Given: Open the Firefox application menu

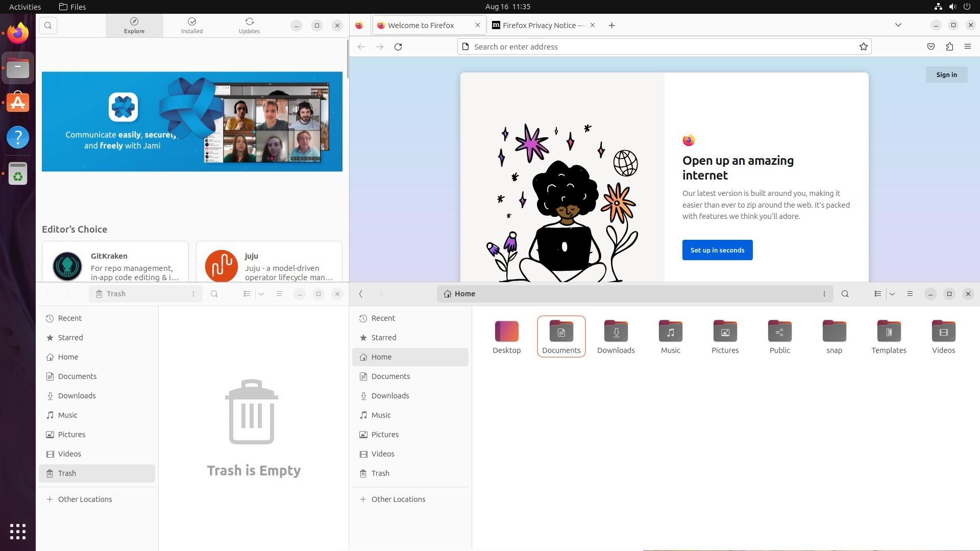Looking at the screenshot, I should (968, 46).
